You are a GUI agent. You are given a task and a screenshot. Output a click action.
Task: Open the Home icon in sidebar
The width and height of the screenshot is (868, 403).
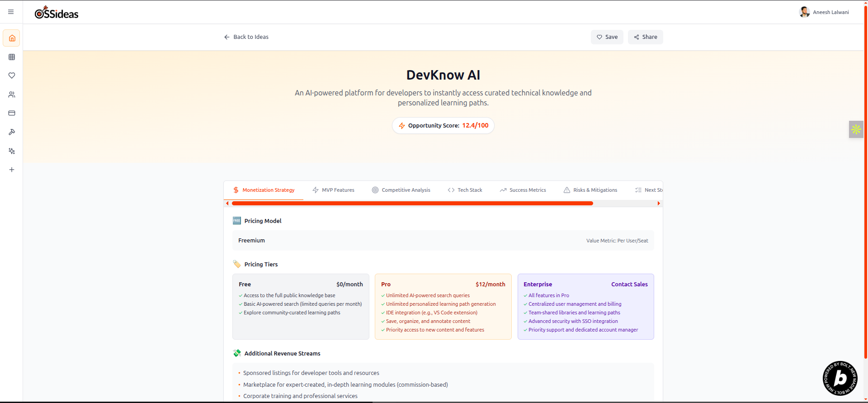[12, 38]
